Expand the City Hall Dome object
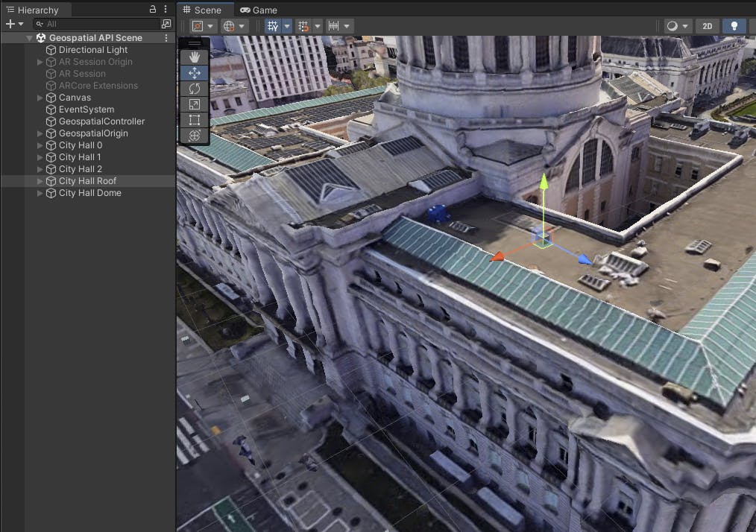Screen dimensions: 756x532 click(x=40, y=193)
